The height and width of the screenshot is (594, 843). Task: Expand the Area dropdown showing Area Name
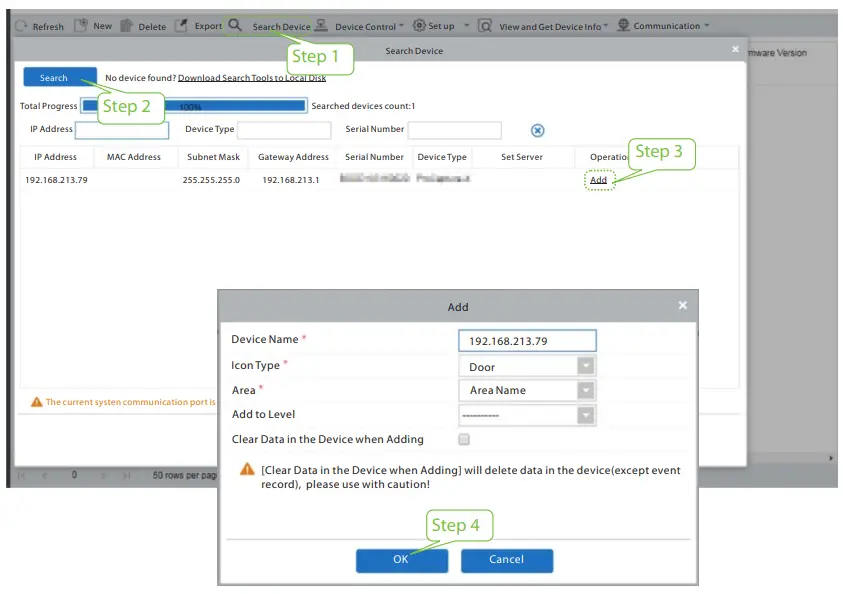pyautogui.click(x=586, y=390)
